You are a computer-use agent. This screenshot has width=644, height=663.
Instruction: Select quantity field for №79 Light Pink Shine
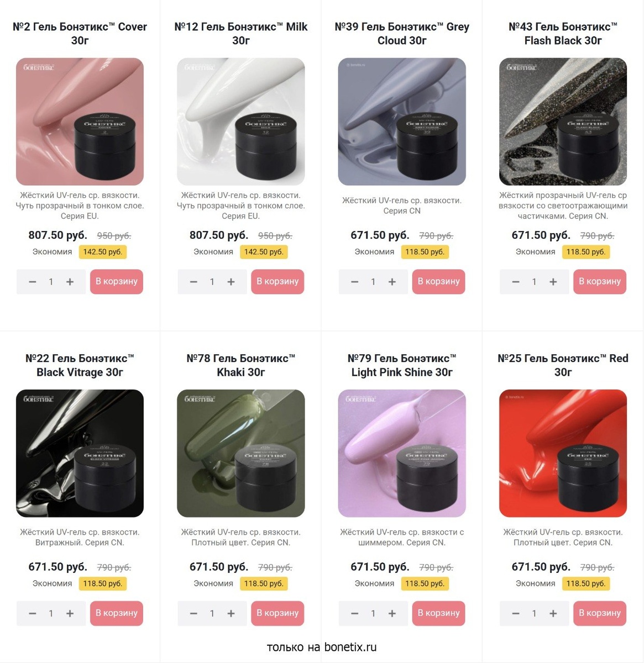click(373, 613)
